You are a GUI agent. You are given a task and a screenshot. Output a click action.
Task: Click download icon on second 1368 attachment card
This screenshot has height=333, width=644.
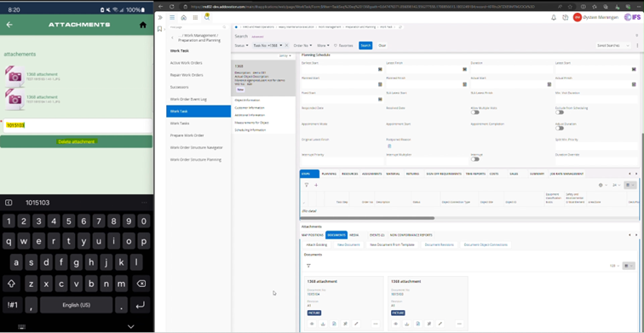click(407, 324)
